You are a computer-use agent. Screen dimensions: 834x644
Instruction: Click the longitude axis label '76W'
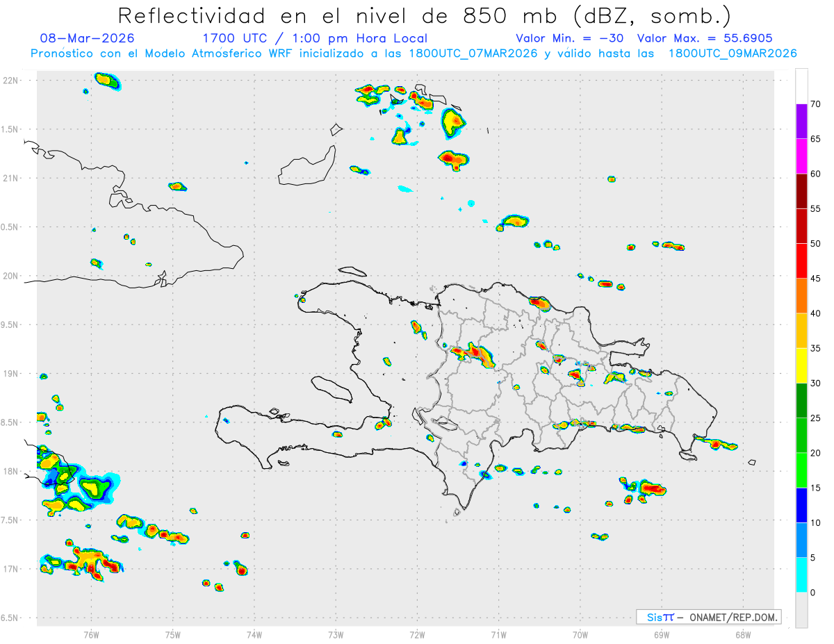click(x=91, y=634)
